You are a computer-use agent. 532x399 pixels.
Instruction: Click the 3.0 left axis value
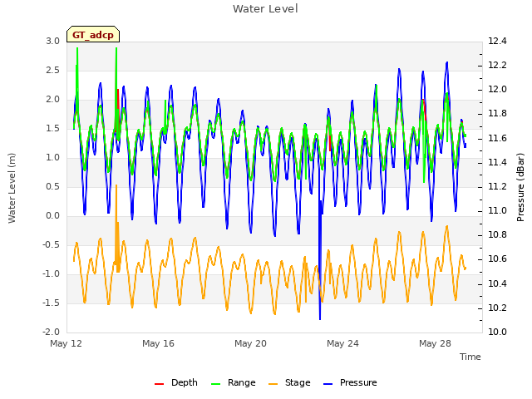pyautogui.click(x=52, y=42)
